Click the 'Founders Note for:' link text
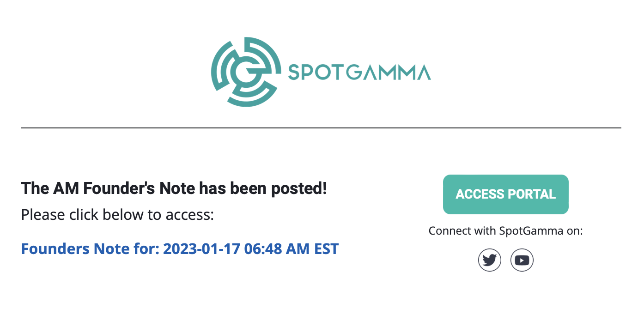 (x=91, y=249)
